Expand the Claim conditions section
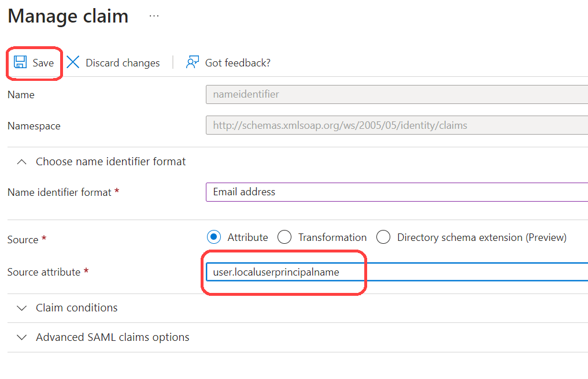Viewport: 588px width, 379px height. coord(76,308)
